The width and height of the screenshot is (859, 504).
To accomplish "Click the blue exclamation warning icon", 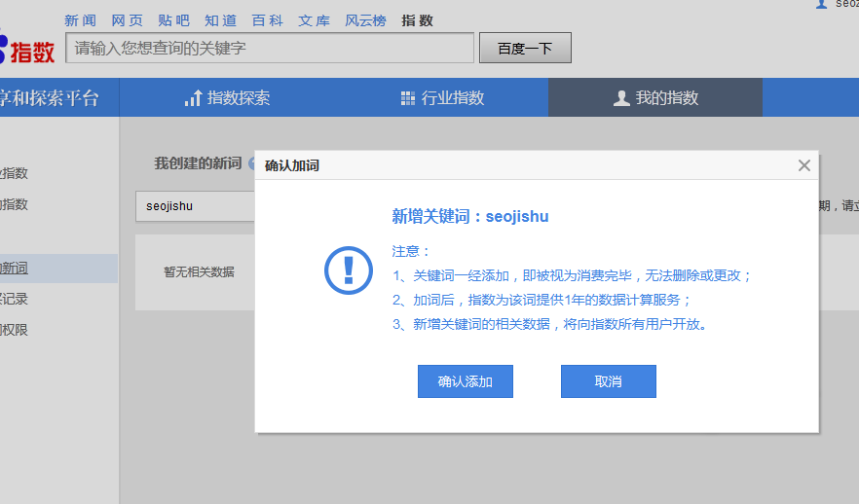I will (348, 270).
